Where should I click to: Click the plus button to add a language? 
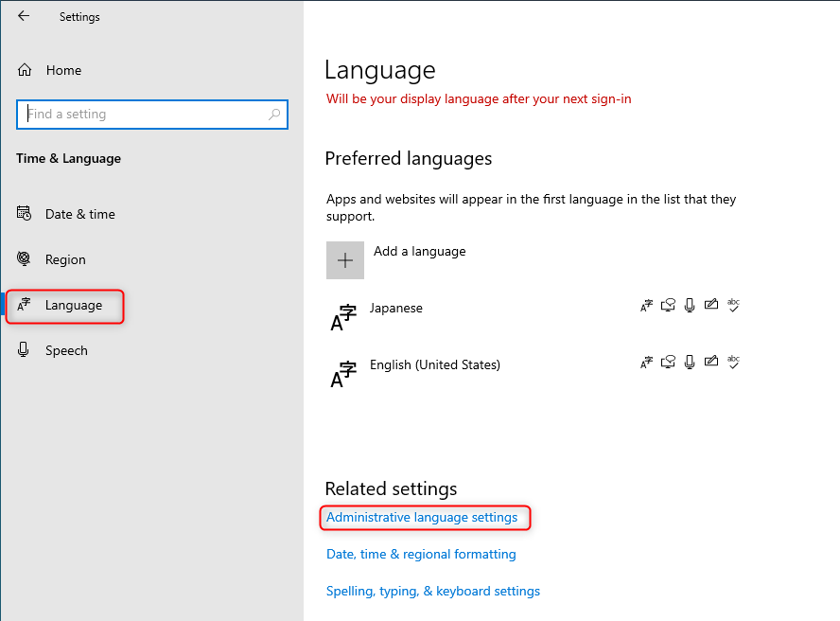pyautogui.click(x=345, y=259)
